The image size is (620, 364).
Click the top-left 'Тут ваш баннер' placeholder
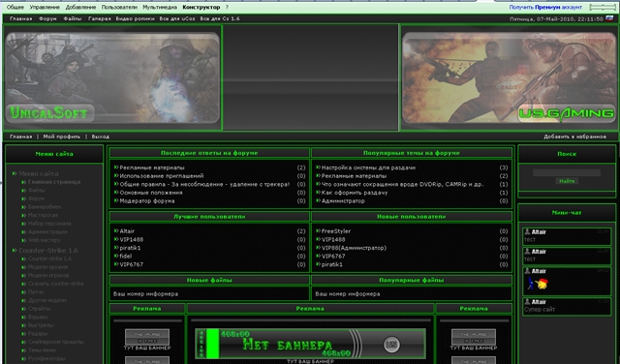[147, 337]
